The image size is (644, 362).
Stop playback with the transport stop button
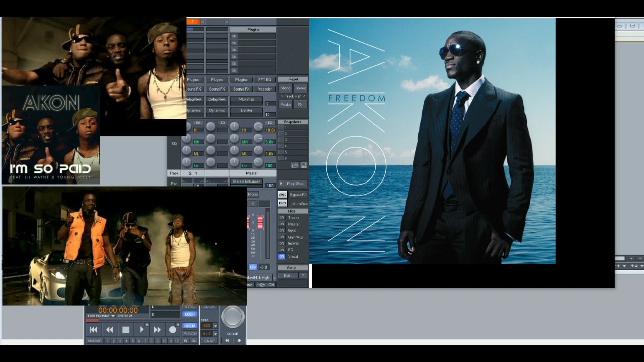[x=126, y=330]
